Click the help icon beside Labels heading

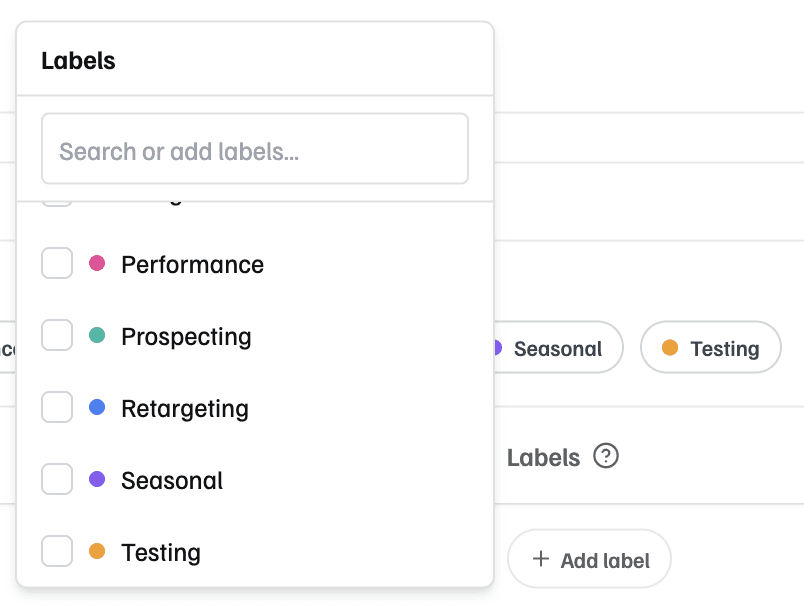pyautogui.click(x=606, y=456)
